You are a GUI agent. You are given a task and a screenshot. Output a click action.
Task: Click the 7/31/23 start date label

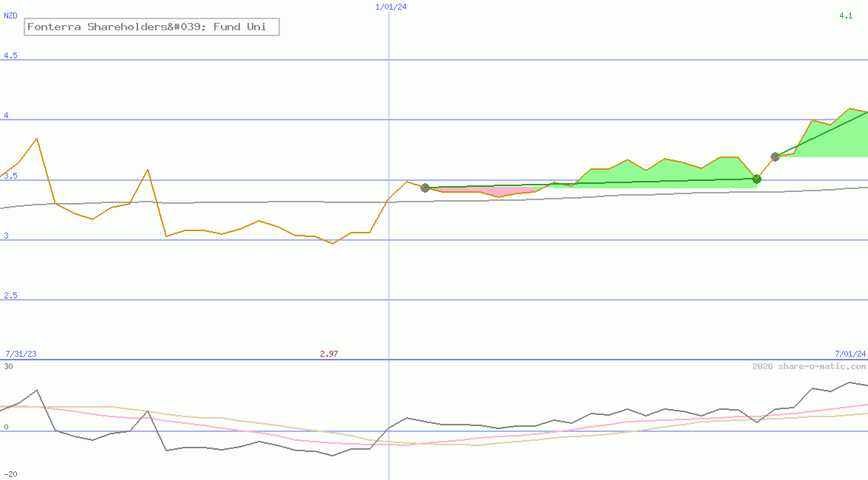(21, 354)
